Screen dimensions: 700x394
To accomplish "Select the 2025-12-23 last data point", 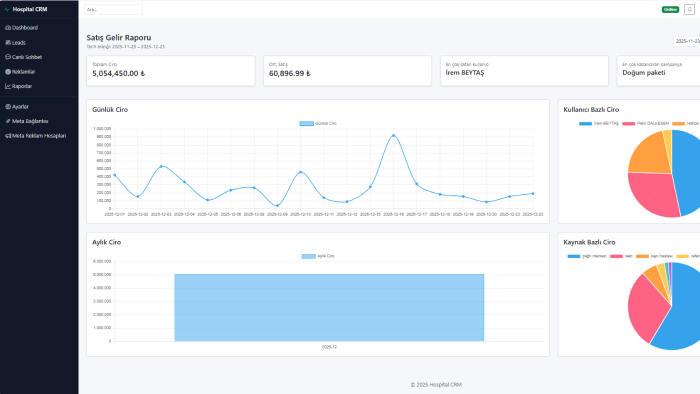I will click(533, 194).
